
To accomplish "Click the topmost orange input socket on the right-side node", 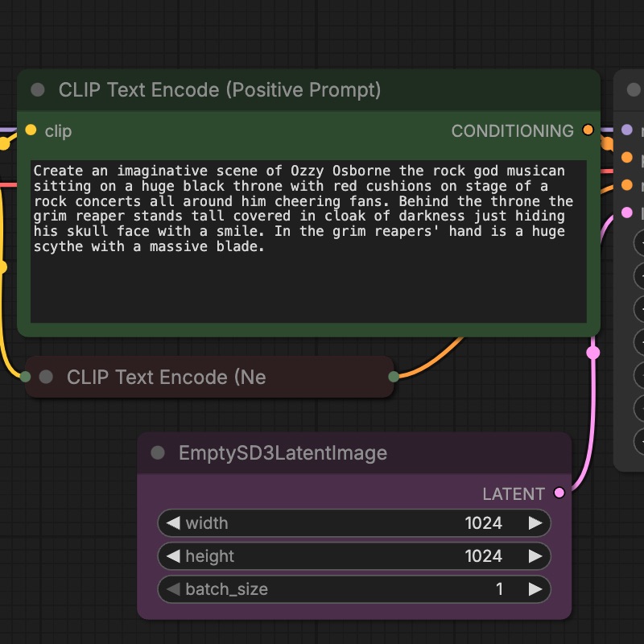I will coord(626,158).
